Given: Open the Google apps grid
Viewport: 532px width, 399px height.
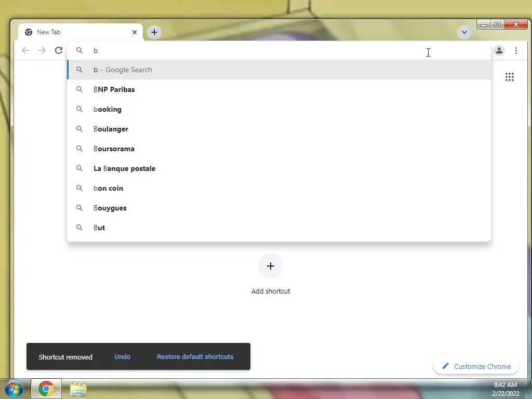Looking at the screenshot, I should 509,77.
